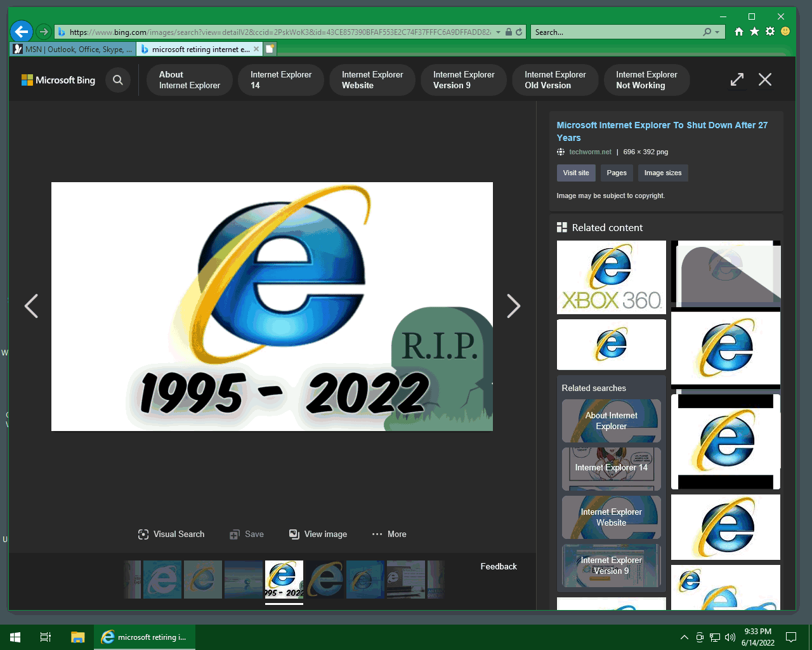Close the image detail view X
The width and height of the screenshot is (812, 650).
coord(765,79)
